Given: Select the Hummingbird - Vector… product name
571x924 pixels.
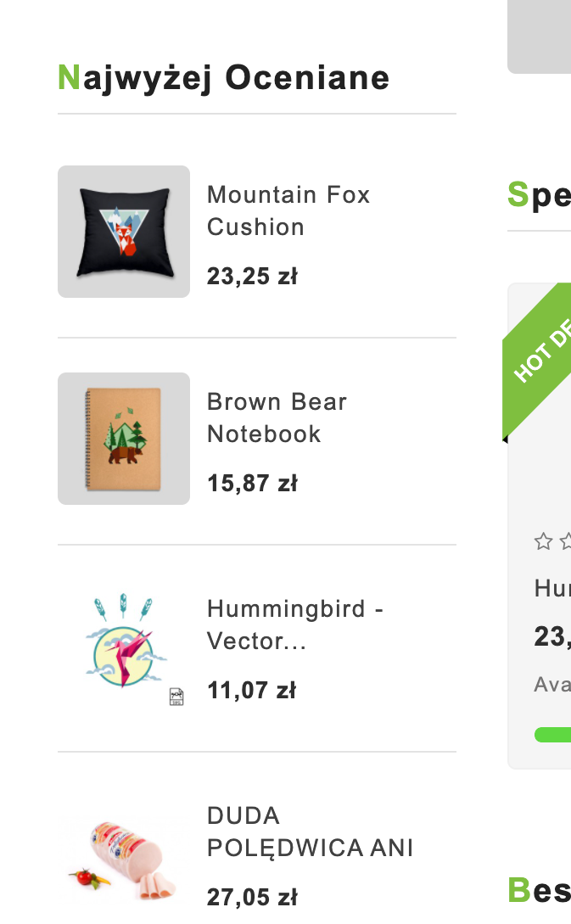Looking at the screenshot, I should (x=294, y=624).
